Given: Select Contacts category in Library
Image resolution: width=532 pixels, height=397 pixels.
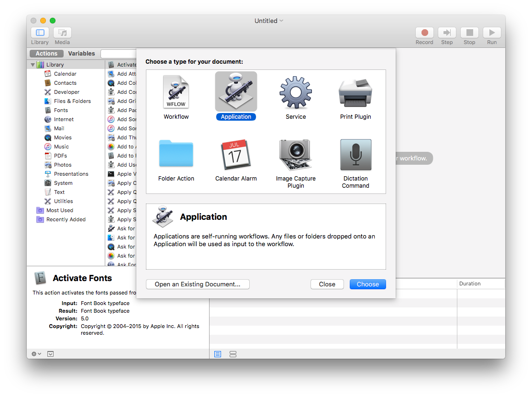Looking at the screenshot, I should [65, 83].
